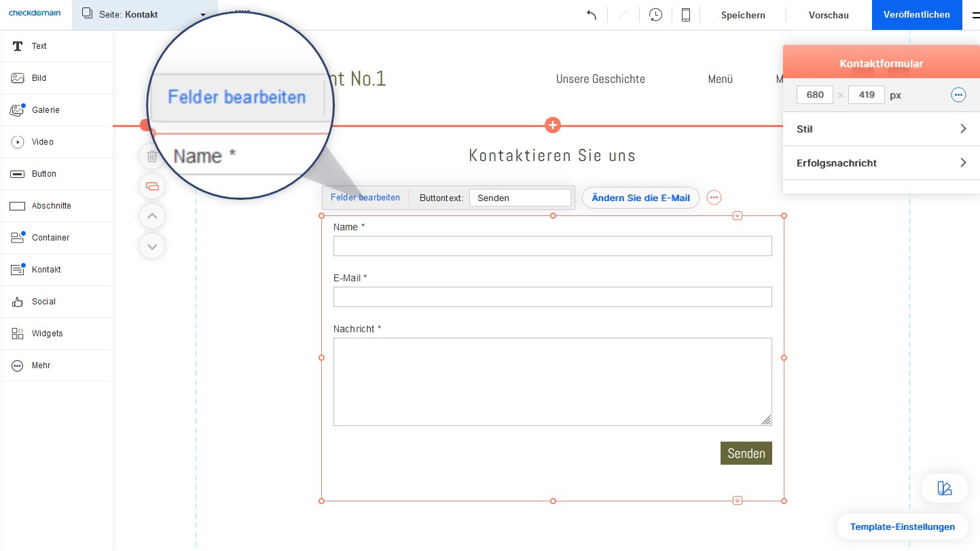Image resolution: width=980 pixels, height=551 pixels.
Task: Open the version history clock icon
Action: 655,15
